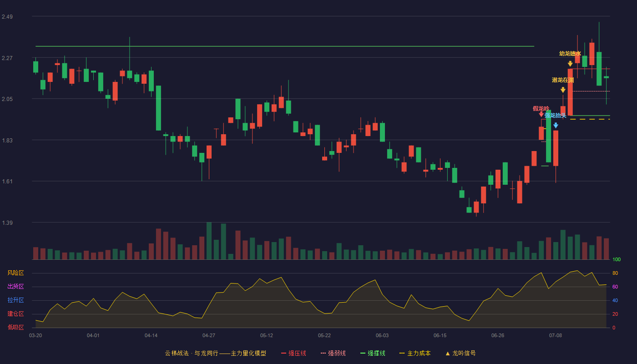637x364 pixels.
Task: Click the long green horizontal resistance line
Action: [x=285, y=46]
